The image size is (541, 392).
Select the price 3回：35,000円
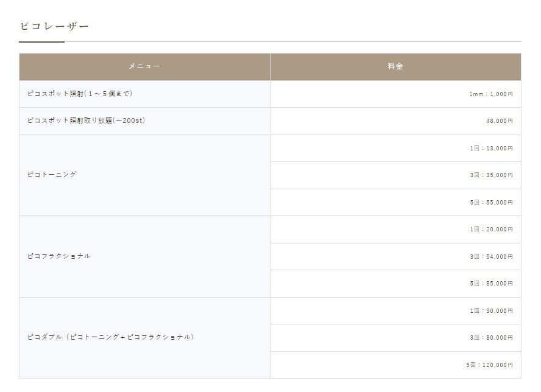tap(491, 175)
